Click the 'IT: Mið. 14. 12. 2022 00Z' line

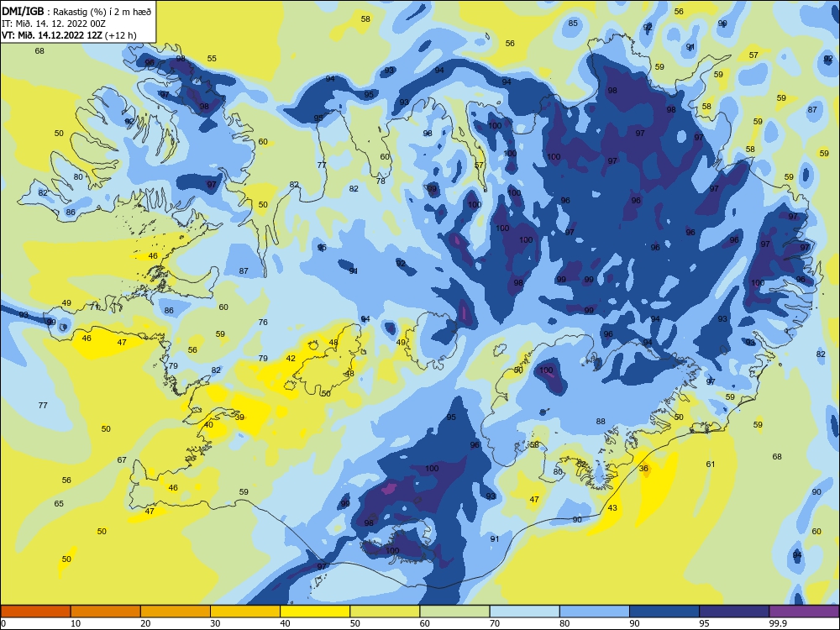point(54,24)
